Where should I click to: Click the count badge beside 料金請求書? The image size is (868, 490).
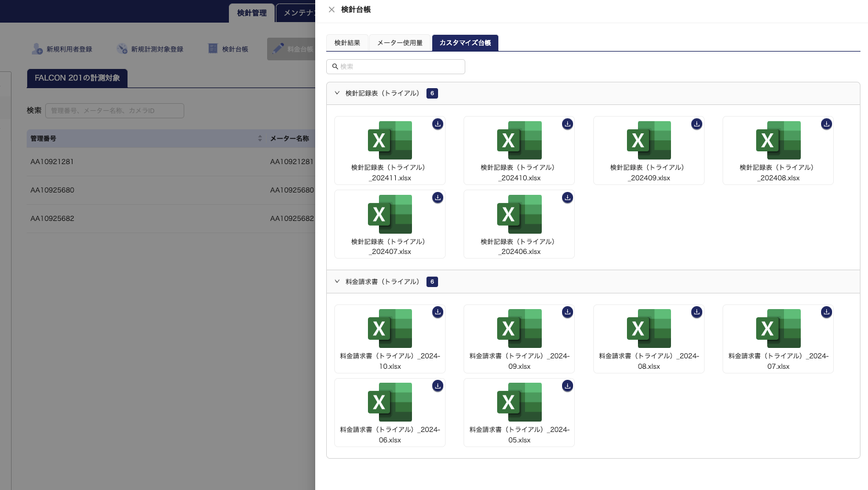(x=432, y=282)
